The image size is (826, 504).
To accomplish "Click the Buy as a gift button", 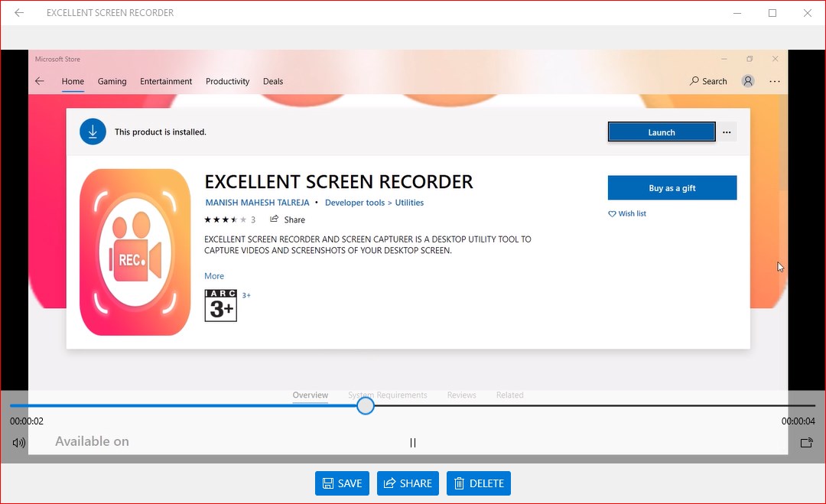I will coord(672,188).
